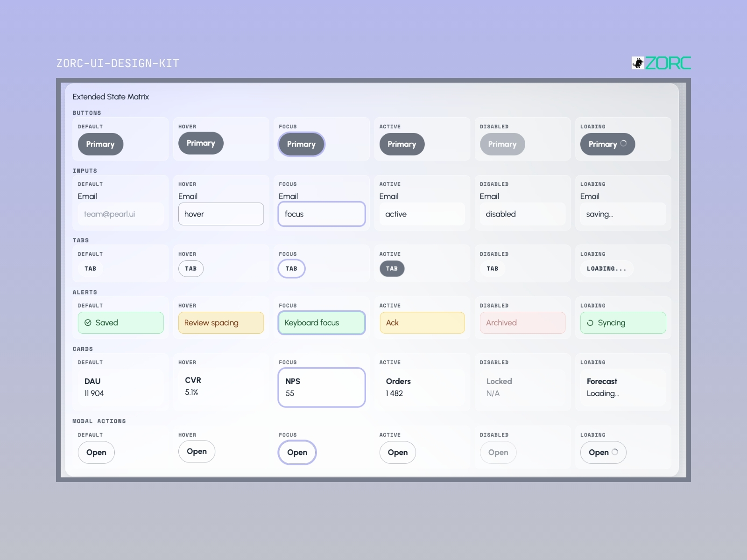Click the Keyboard focus alert
Screen dimensions: 747x560
[322, 323]
